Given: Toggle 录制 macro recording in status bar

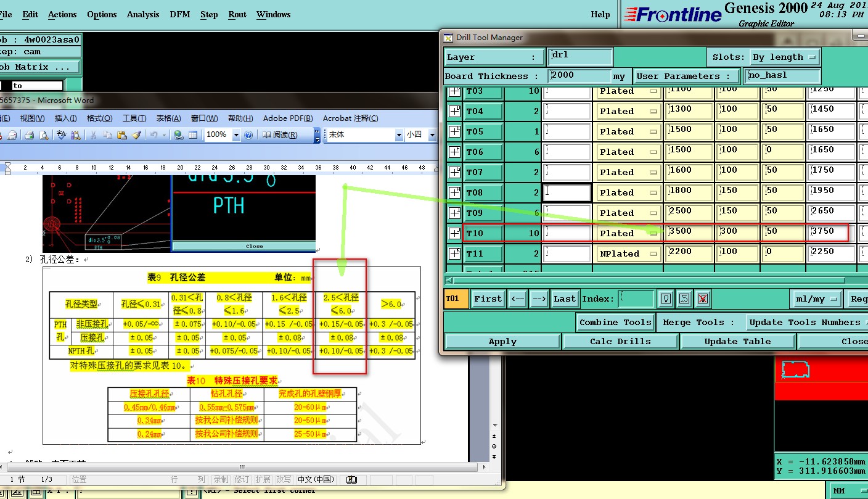Looking at the screenshot, I should pyautogui.click(x=220, y=479).
